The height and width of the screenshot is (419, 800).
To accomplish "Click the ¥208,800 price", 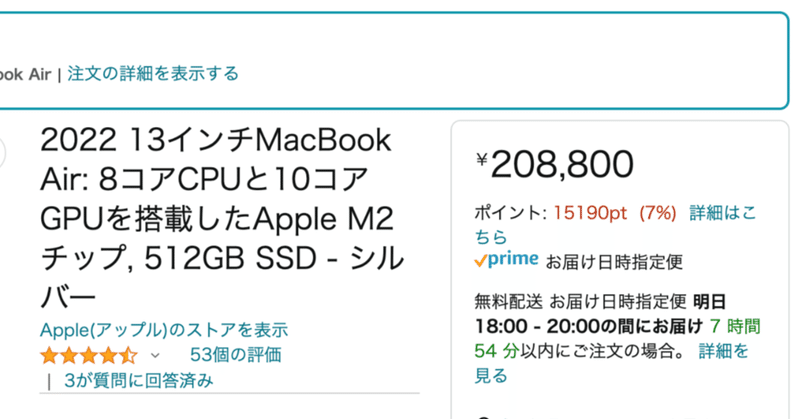I will 555,164.
